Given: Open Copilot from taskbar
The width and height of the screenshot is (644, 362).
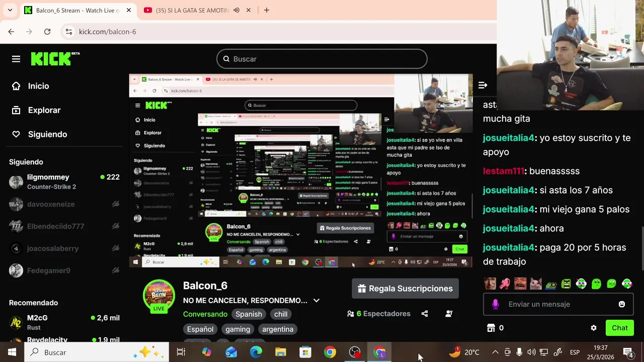Looking at the screenshot, I should coord(206,352).
